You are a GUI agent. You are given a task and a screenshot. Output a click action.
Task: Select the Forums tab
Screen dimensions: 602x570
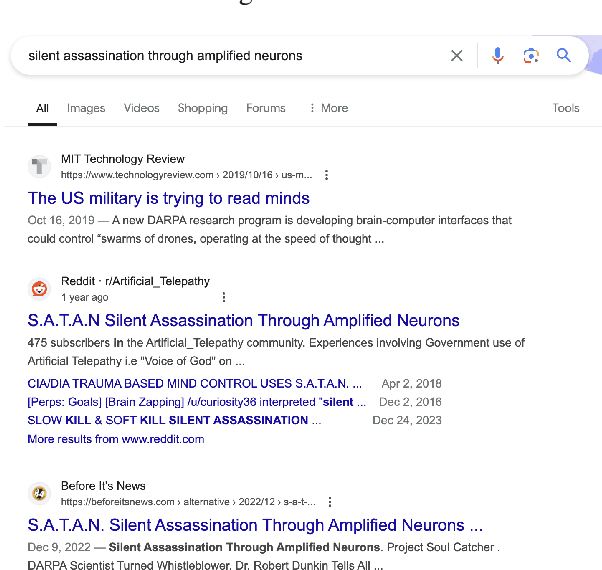pos(266,108)
